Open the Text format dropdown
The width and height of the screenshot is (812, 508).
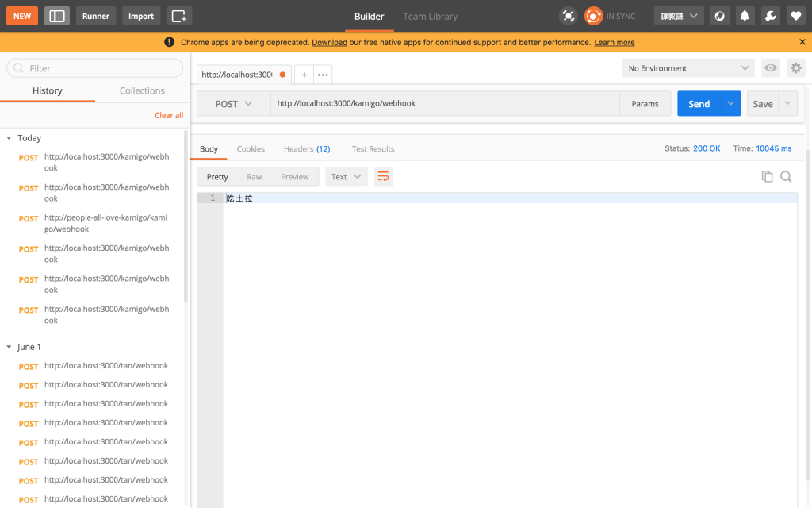point(346,177)
